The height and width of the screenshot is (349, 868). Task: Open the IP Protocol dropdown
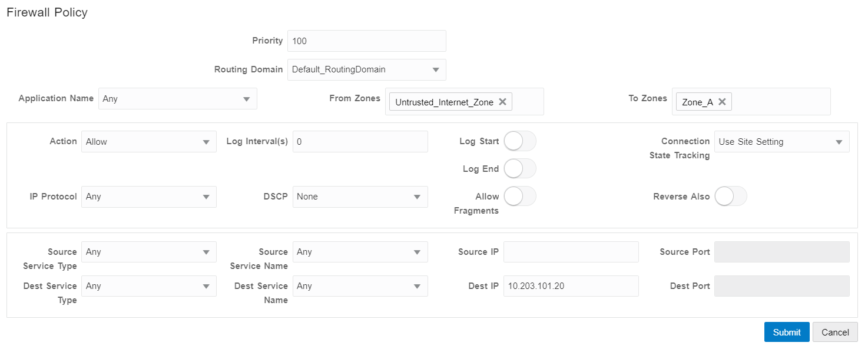coord(148,197)
